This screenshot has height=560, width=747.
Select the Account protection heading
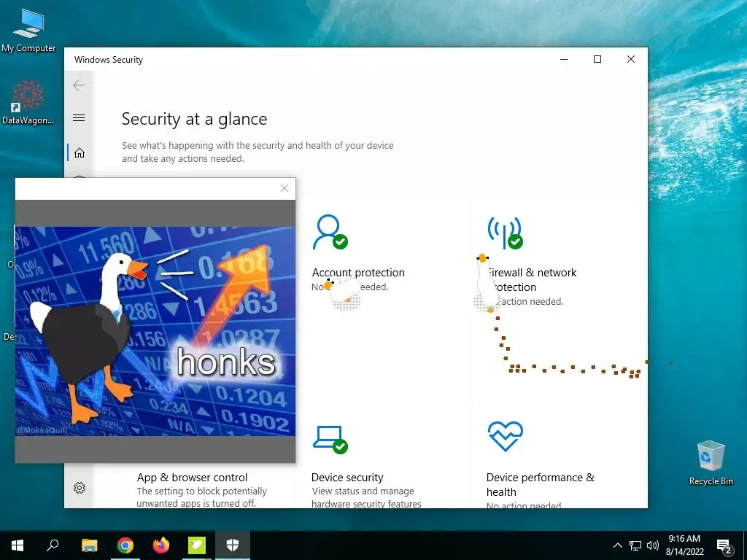(358, 273)
